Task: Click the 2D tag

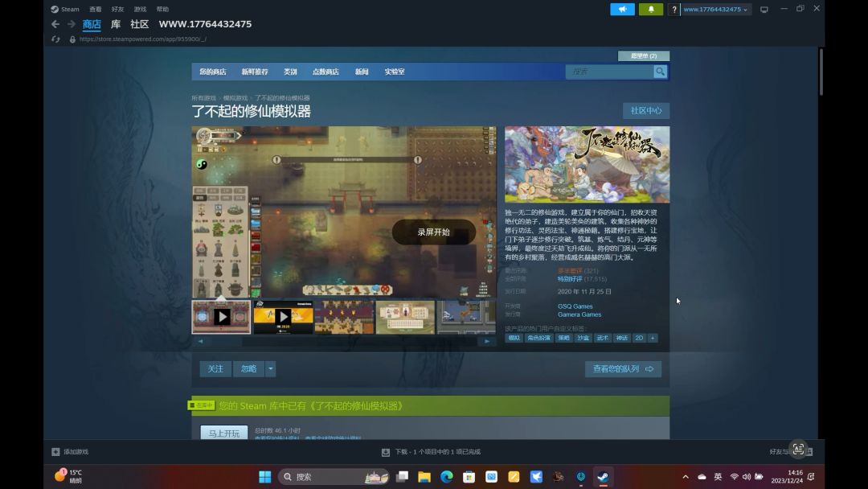Action: (x=639, y=338)
